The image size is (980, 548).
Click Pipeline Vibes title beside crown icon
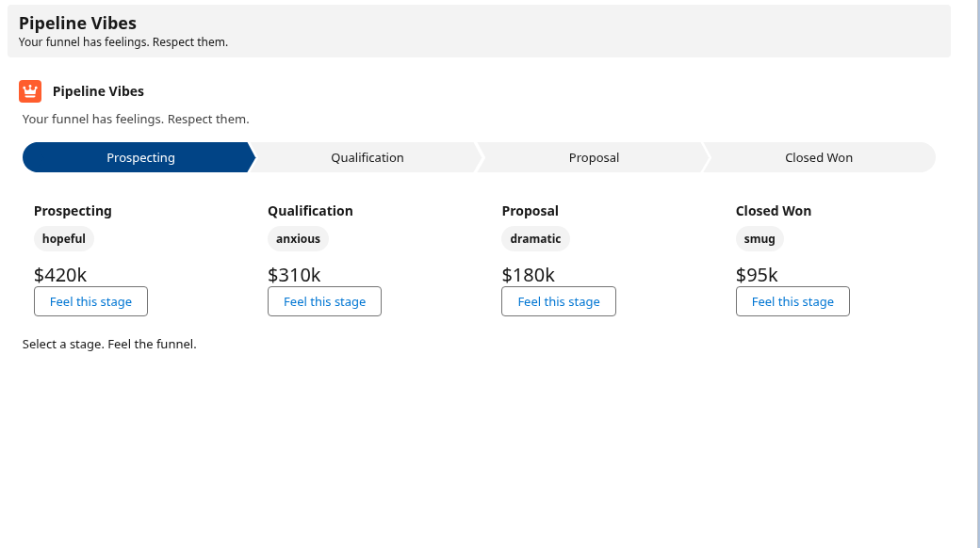click(x=98, y=91)
